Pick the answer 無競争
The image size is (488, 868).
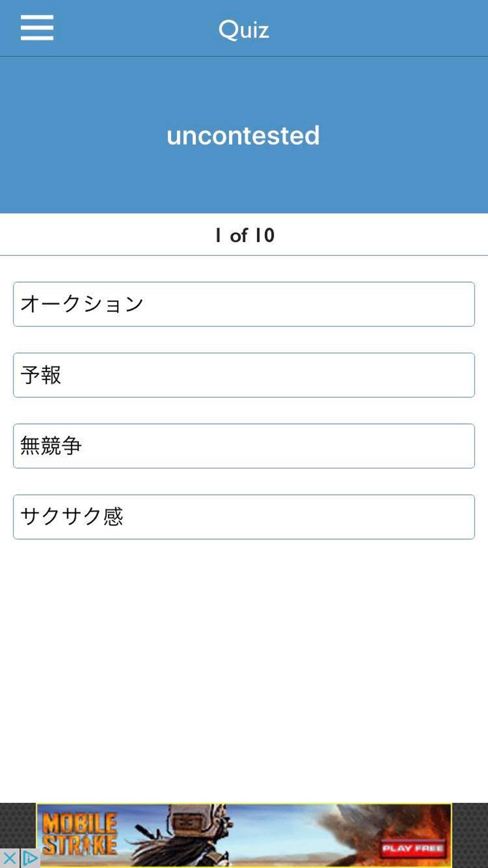pos(244,446)
